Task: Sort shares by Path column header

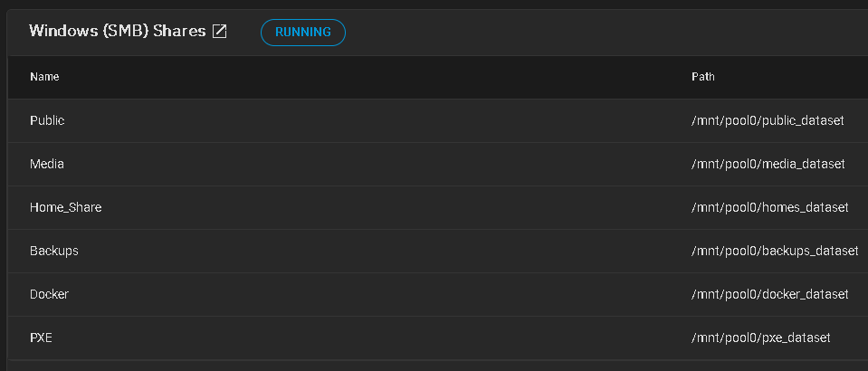Action: click(x=702, y=77)
